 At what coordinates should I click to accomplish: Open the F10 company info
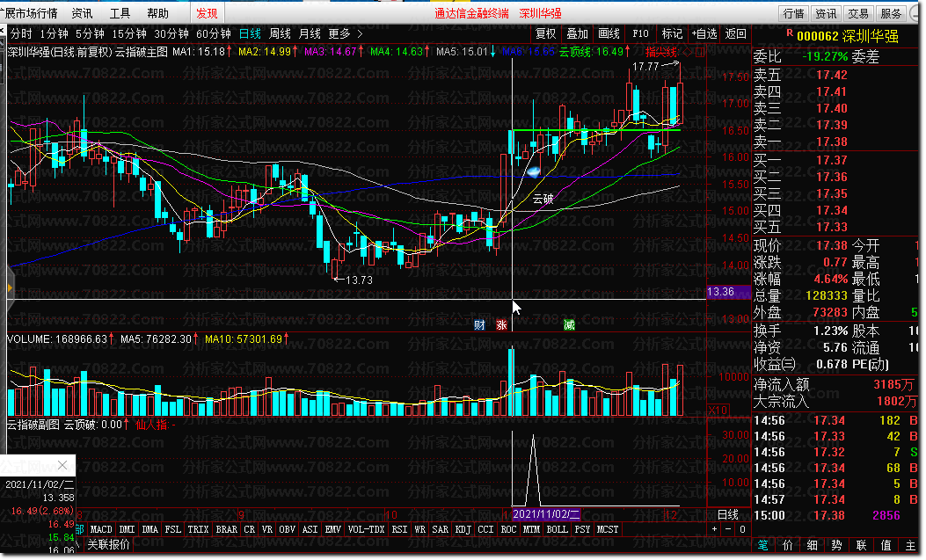point(640,34)
